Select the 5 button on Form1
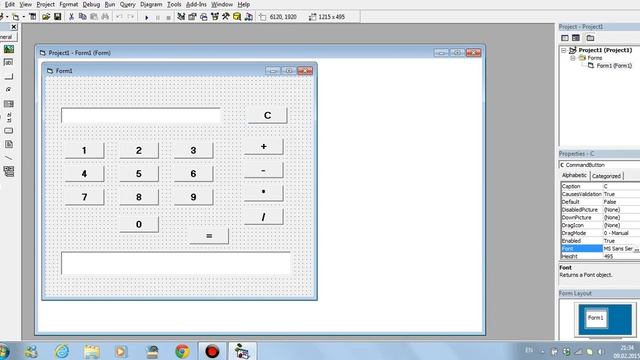This screenshot has width=640, height=360. tap(139, 174)
